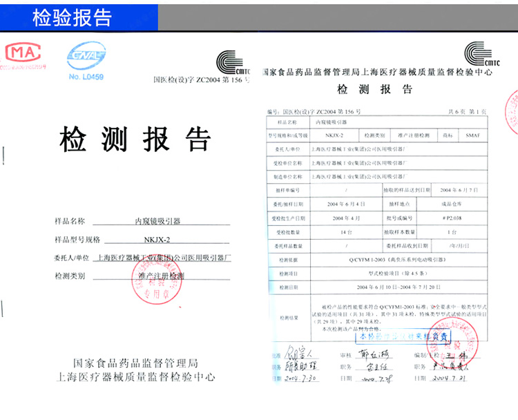This screenshot has height=420, width=518.
Task: Select "国家食品药品监督管理局" at the cover bottom
Action: pos(136,363)
